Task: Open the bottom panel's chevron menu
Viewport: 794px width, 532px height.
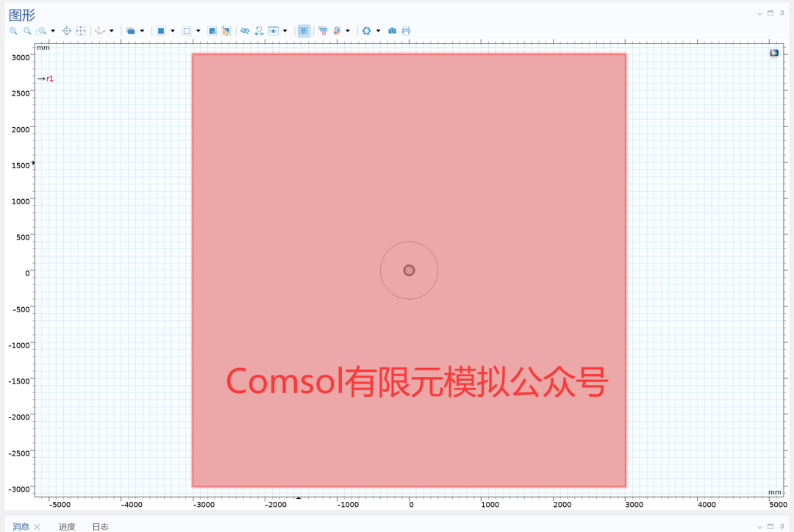Action: (x=759, y=527)
